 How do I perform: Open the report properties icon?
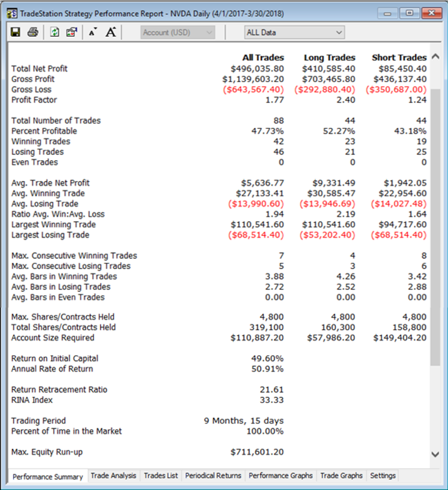(x=72, y=32)
